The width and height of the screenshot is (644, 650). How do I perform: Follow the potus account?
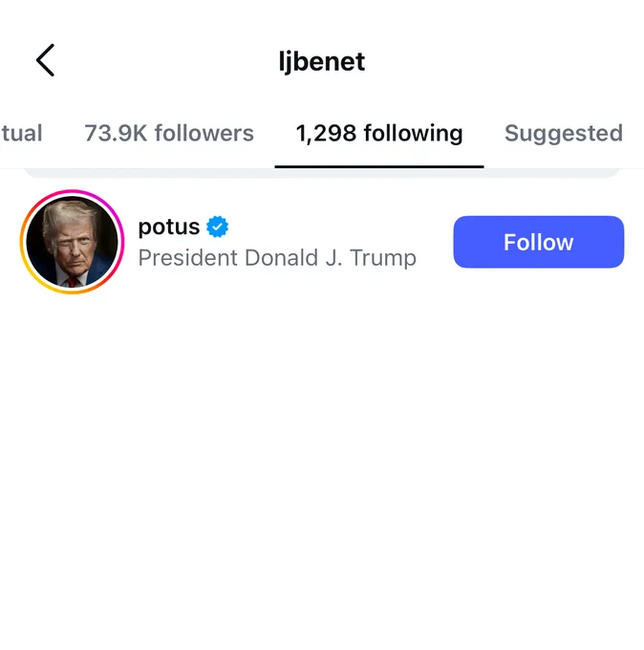538,242
